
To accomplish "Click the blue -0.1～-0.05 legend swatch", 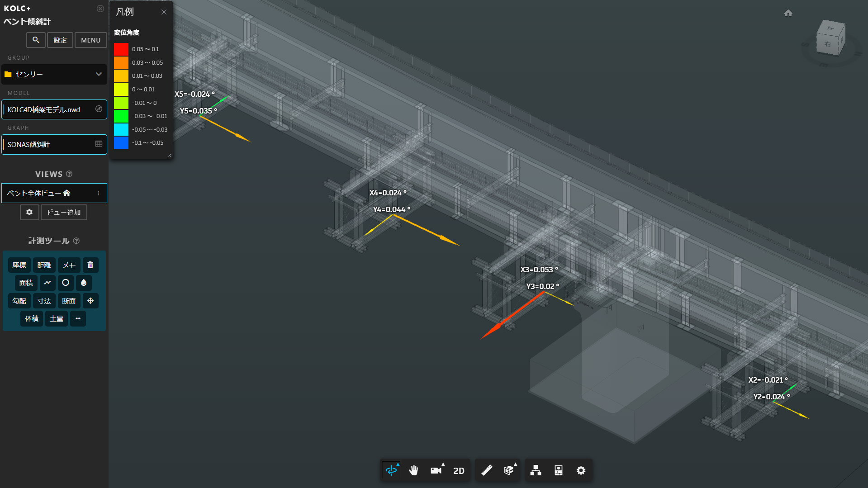I will [x=121, y=142].
